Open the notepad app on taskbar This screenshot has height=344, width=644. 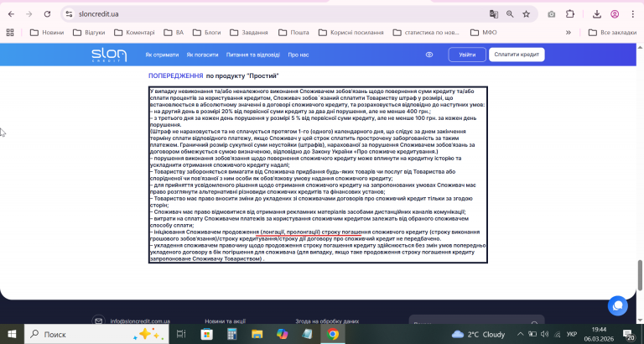(307, 334)
